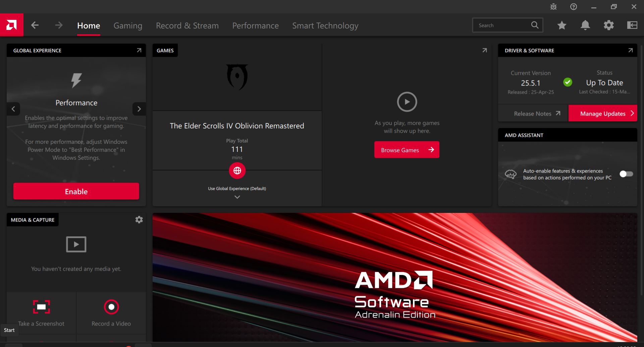Click the Search input field
644x347 pixels.
pos(501,25)
